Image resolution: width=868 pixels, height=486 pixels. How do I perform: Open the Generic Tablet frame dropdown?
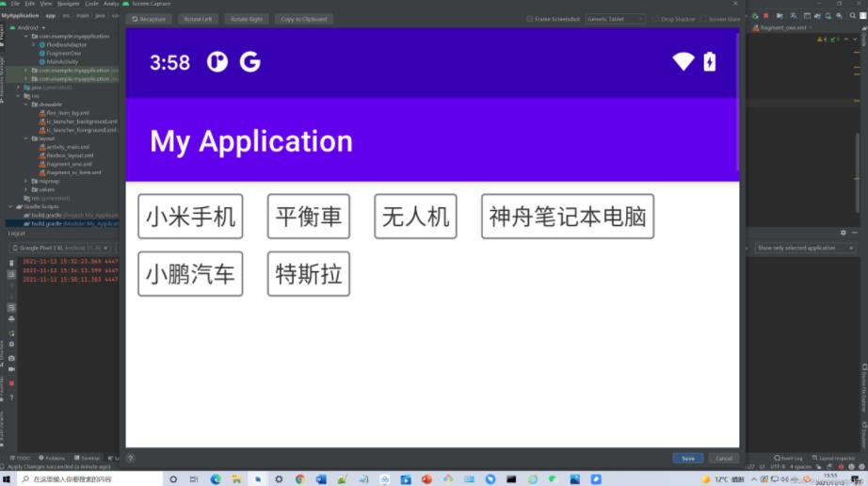[615, 19]
